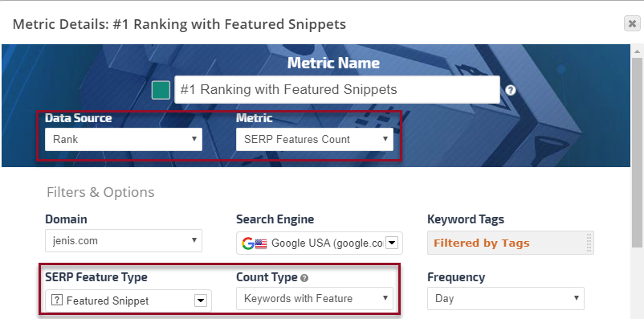Click the Metric Name help question icon
This screenshot has width=644, height=319.
[x=510, y=90]
